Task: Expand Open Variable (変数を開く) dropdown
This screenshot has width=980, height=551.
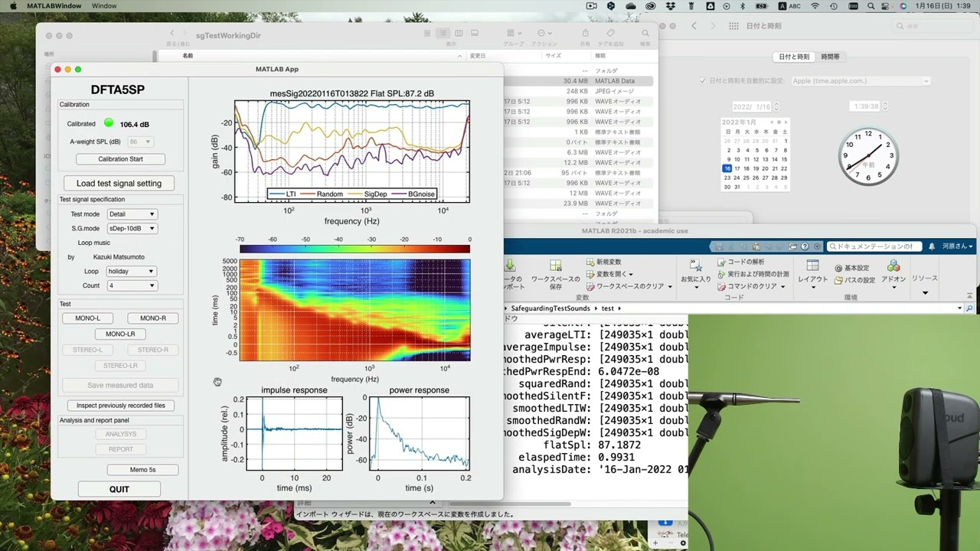Action: coord(630,274)
